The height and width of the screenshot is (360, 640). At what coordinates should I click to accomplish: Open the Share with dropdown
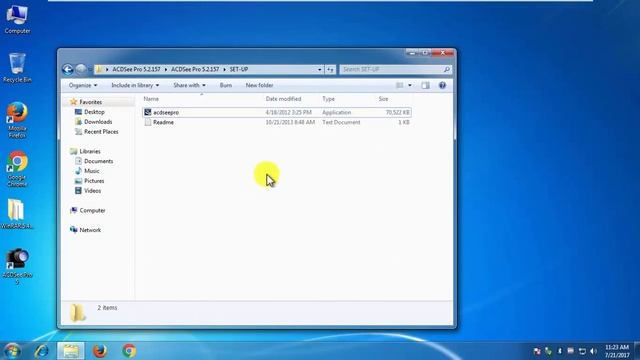[189, 85]
